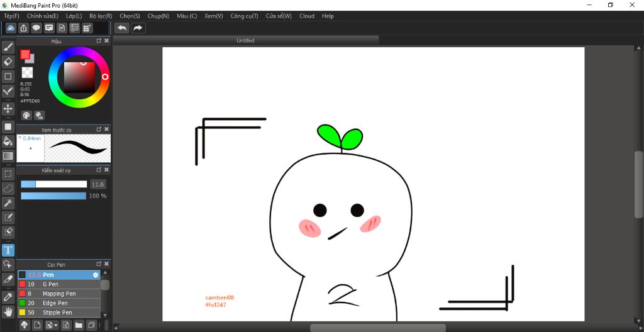Select the Text tool
This screenshot has height=332, width=644.
click(8, 250)
